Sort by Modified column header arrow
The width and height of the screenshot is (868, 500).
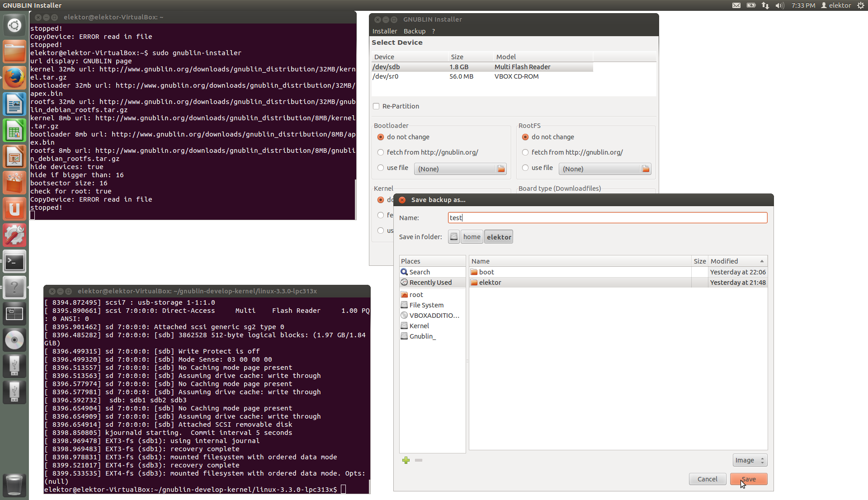pyautogui.click(x=762, y=261)
